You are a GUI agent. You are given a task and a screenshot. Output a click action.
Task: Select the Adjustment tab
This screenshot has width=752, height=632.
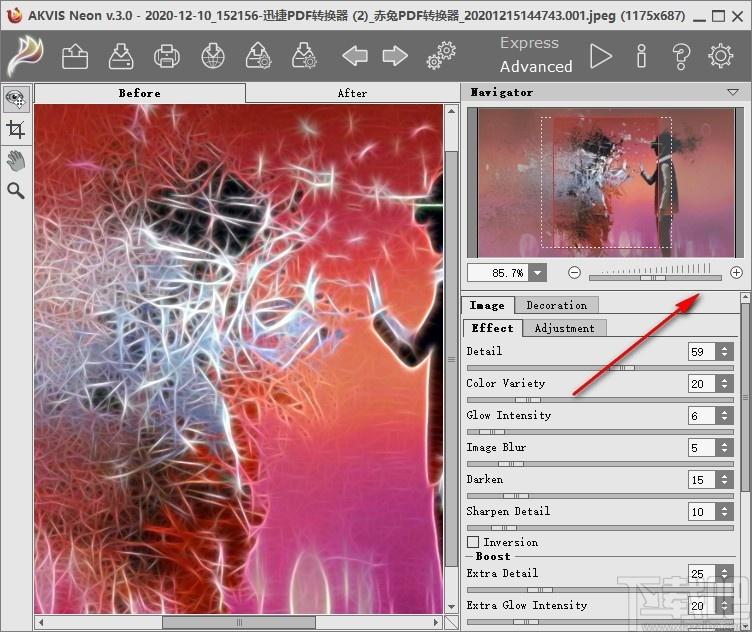point(564,328)
